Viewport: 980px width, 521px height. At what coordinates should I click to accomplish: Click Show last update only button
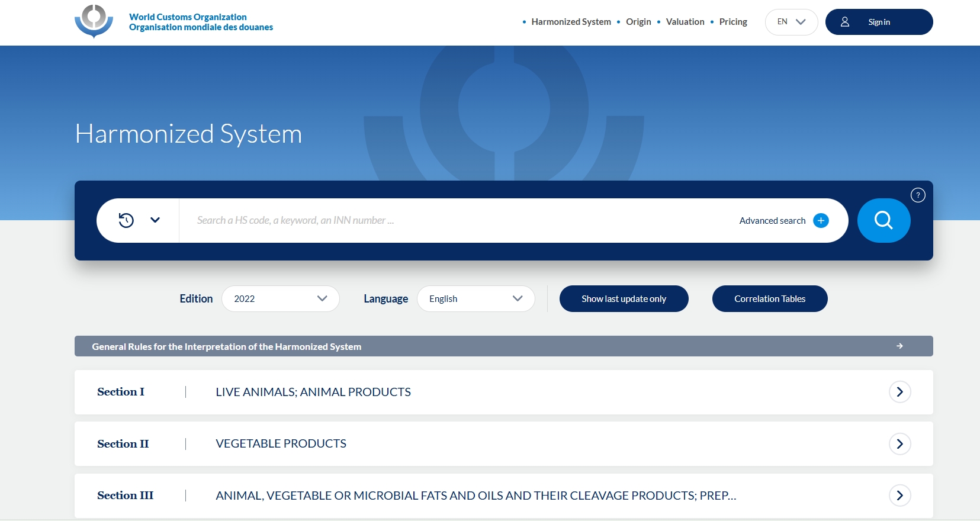[x=624, y=298]
